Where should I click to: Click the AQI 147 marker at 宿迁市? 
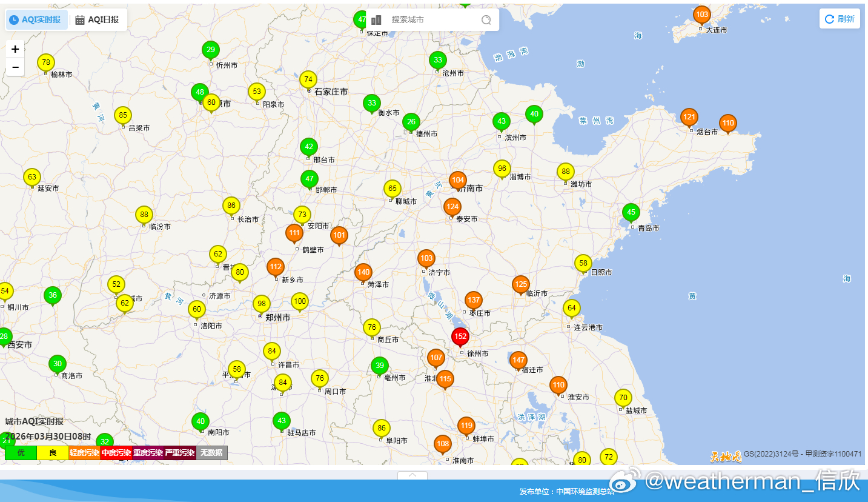point(518,360)
